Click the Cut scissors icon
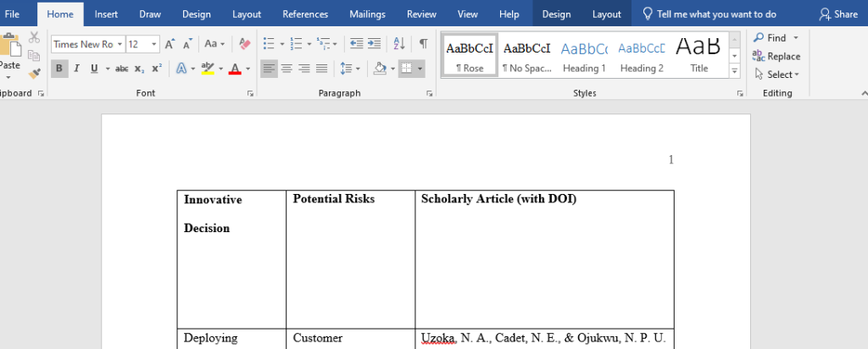The width and height of the screenshot is (868, 349). pyautogui.click(x=35, y=37)
